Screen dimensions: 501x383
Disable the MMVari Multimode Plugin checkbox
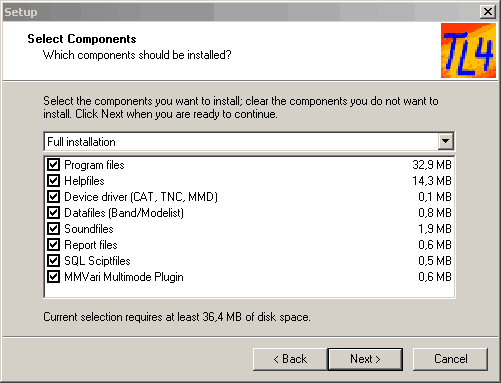(53, 277)
